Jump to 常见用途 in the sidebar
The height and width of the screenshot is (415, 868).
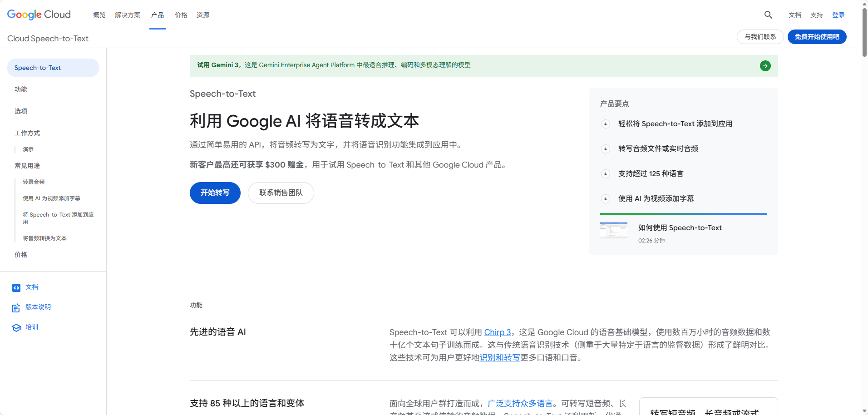pos(27,166)
